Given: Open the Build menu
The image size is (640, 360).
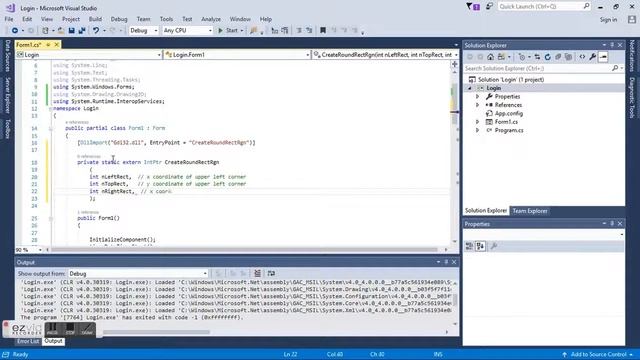Looking at the screenshot, I should pos(95,19).
